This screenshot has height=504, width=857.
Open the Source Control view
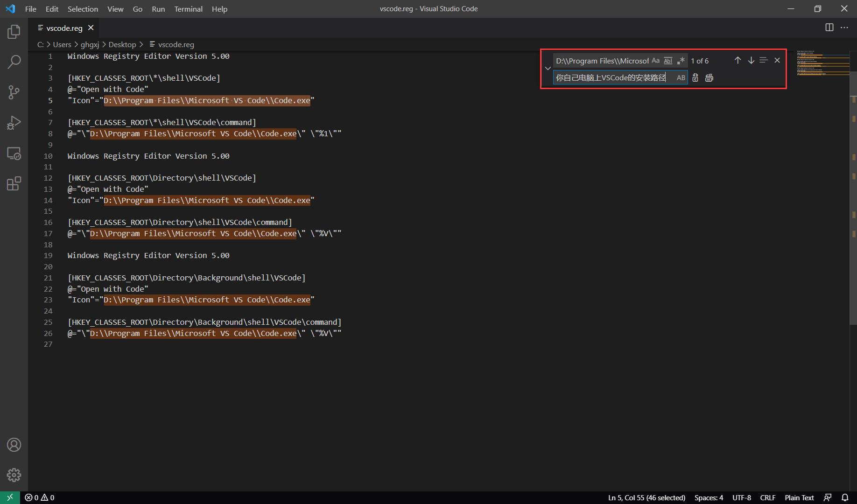pyautogui.click(x=14, y=92)
